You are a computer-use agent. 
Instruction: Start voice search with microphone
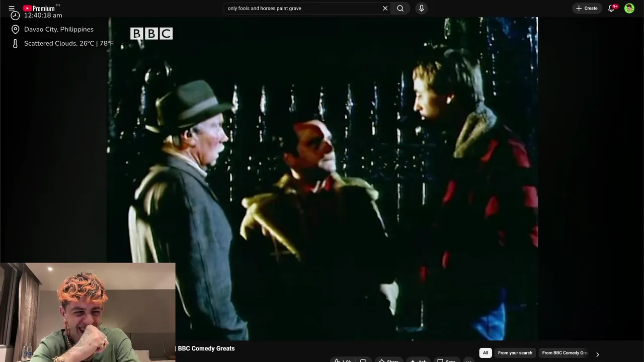422,8
